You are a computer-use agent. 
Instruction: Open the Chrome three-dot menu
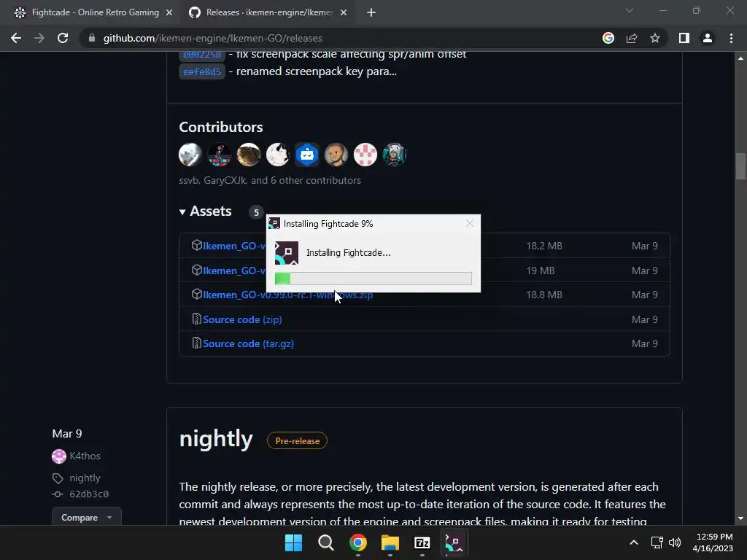click(x=731, y=38)
